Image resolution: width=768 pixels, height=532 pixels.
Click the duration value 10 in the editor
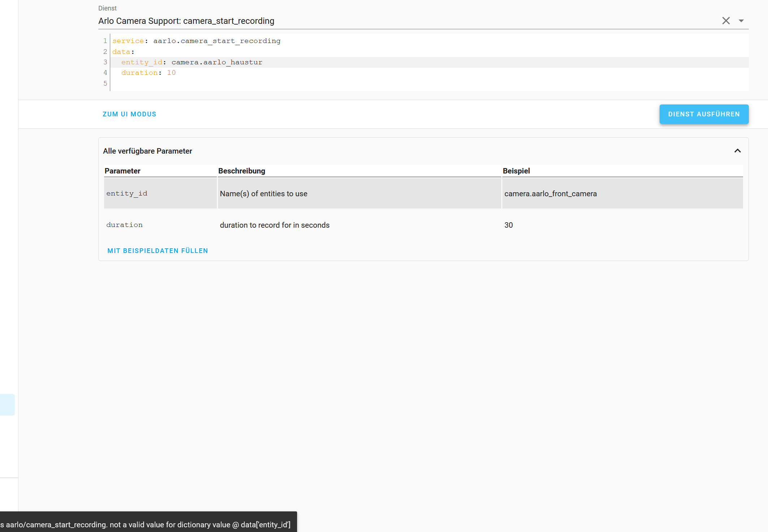pyautogui.click(x=172, y=73)
